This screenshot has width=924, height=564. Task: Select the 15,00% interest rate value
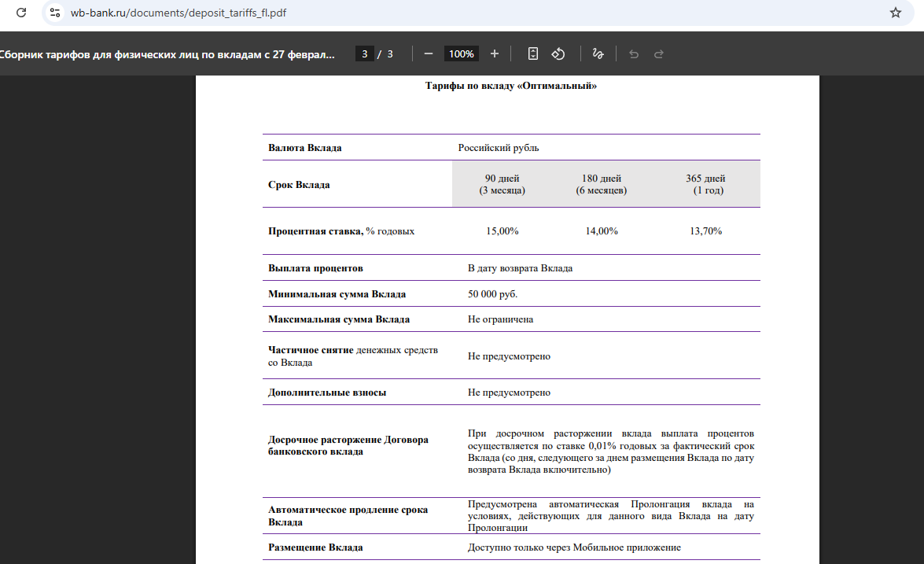502,231
